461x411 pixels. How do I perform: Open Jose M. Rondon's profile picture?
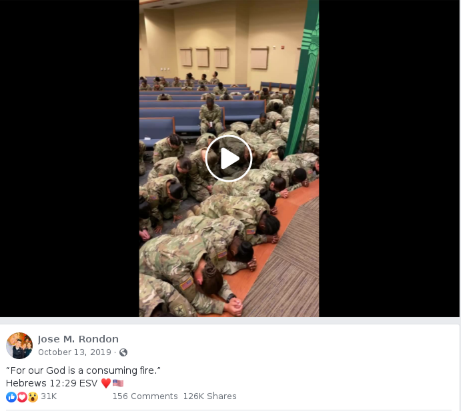coord(19,345)
